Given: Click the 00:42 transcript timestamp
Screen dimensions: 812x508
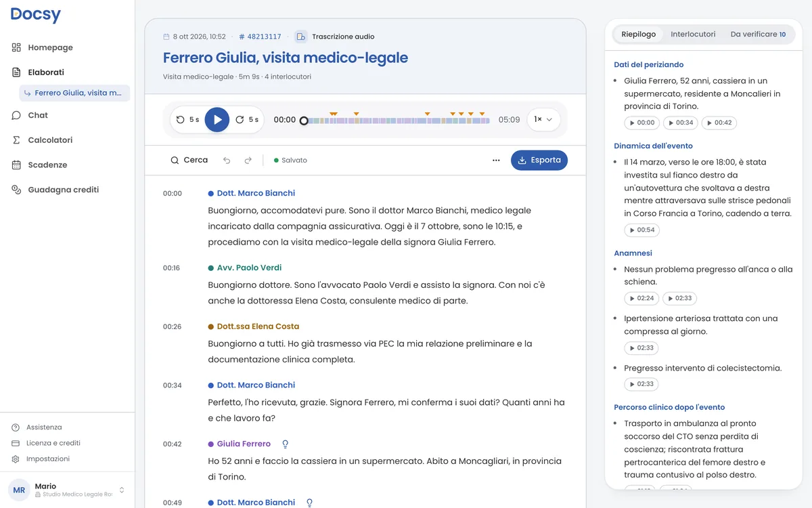Looking at the screenshot, I should pos(172,444).
